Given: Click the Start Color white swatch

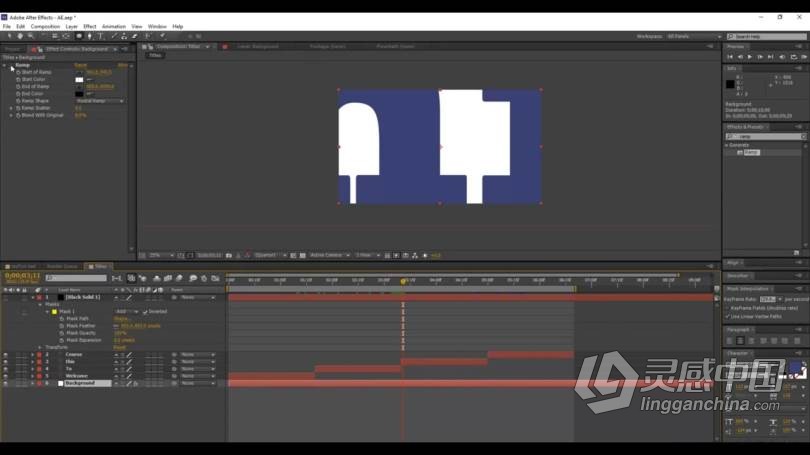Looking at the screenshot, I should pyautogui.click(x=79, y=80).
